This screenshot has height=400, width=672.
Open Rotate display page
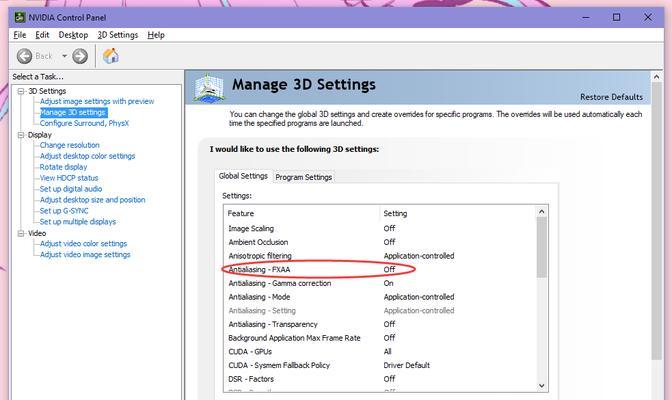pyautogui.click(x=63, y=167)
